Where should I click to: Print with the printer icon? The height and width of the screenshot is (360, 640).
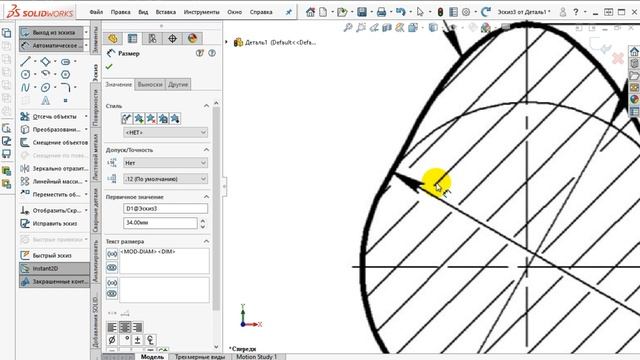[x=381, y=12]
